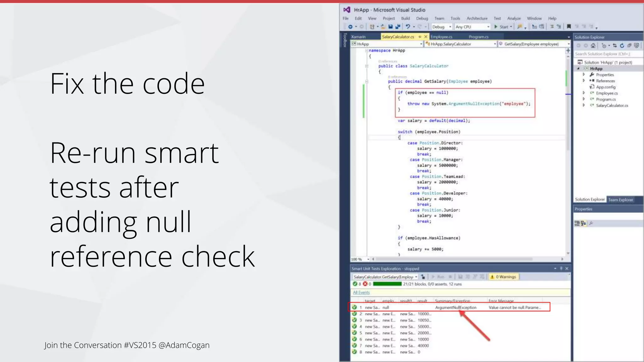Click the comment selection toolbar icon

click(552, 27)
